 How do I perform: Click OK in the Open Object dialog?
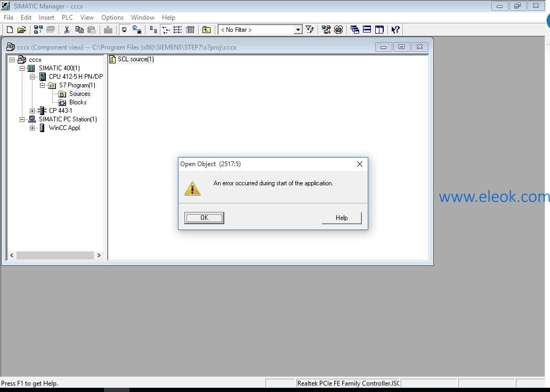pyautogui.click(x=204, y=218)
